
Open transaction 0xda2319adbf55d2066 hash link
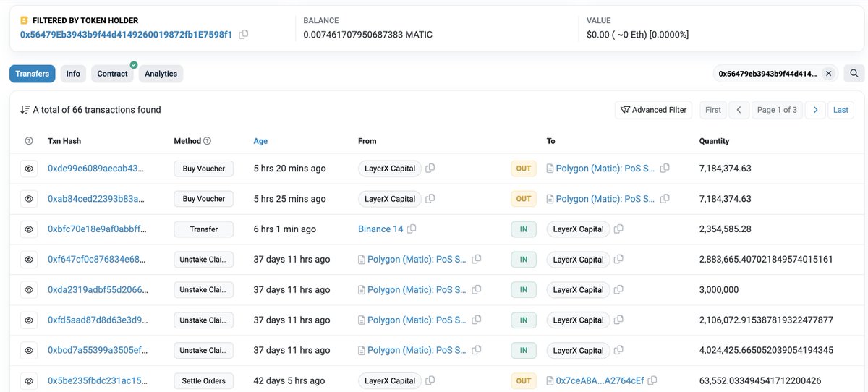(x=96, y=290)
